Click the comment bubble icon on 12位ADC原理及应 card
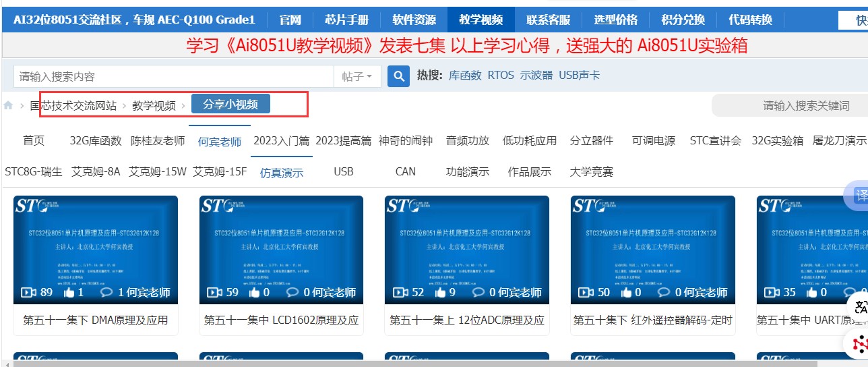This screenshot has width=868, height=367. point(478,292)
